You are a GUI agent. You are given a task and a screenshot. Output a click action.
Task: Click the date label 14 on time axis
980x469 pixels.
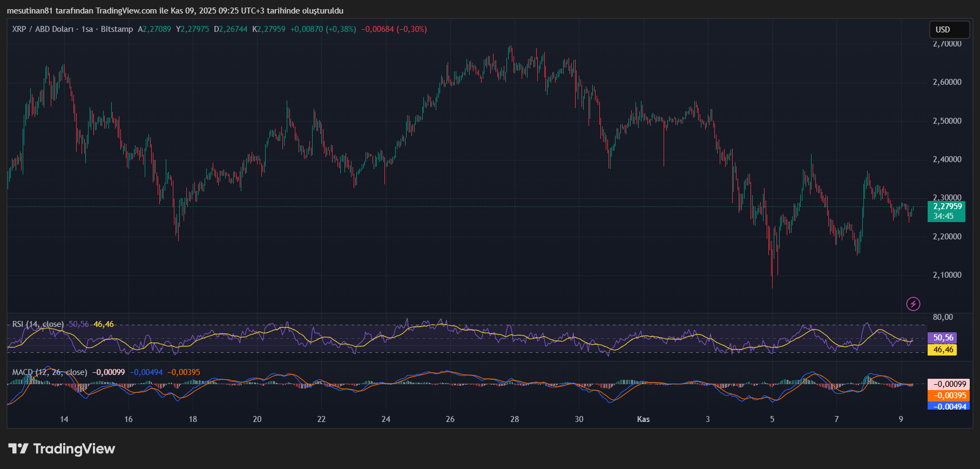coord(64,419)
